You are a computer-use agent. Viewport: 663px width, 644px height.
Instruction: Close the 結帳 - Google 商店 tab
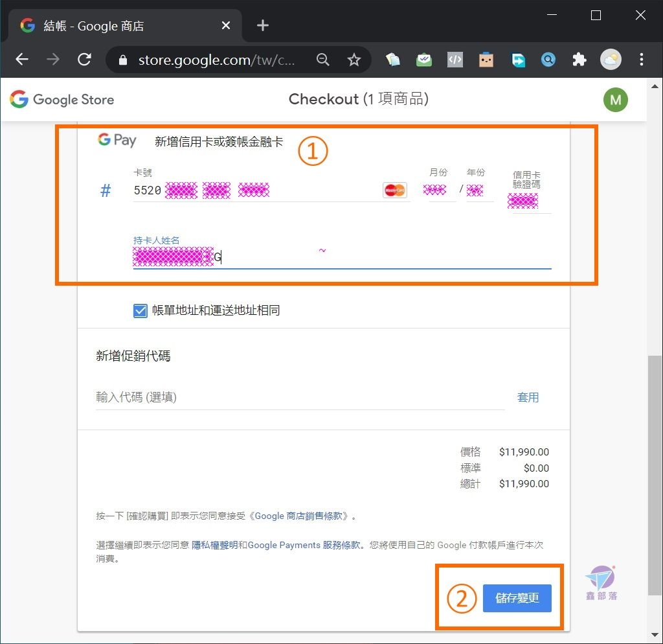[226, 25]
